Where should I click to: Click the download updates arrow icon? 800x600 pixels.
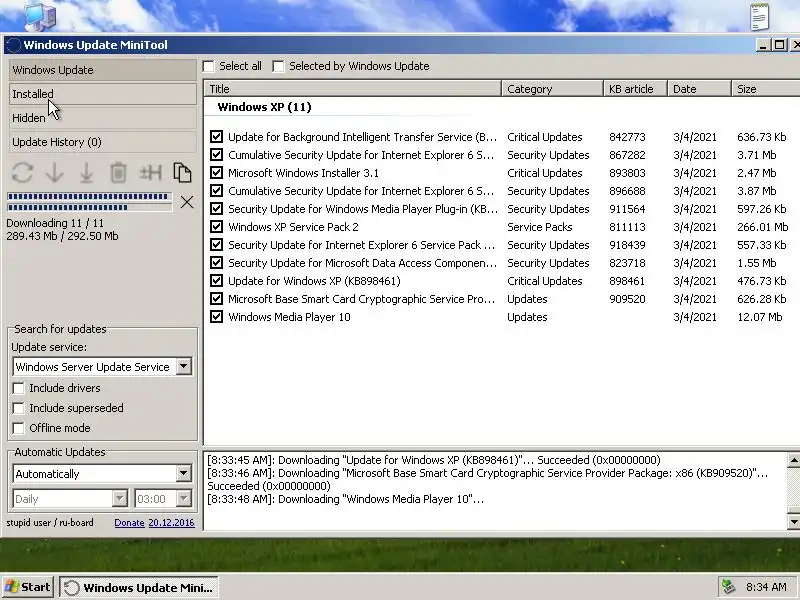tap(54, 173)
